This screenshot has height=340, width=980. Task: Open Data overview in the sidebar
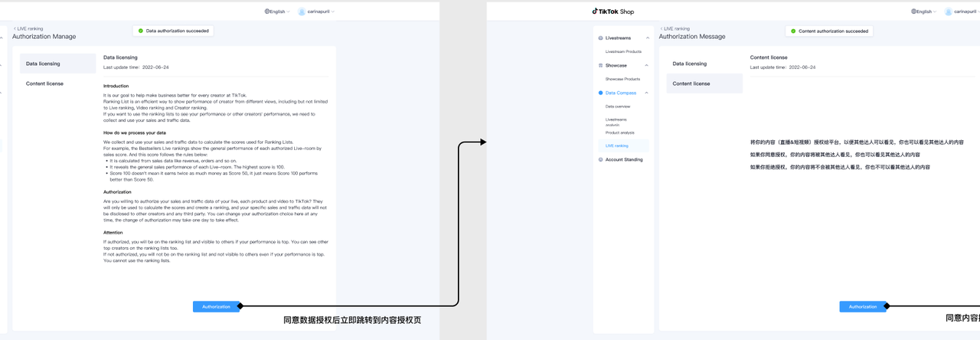click(618, 106)
